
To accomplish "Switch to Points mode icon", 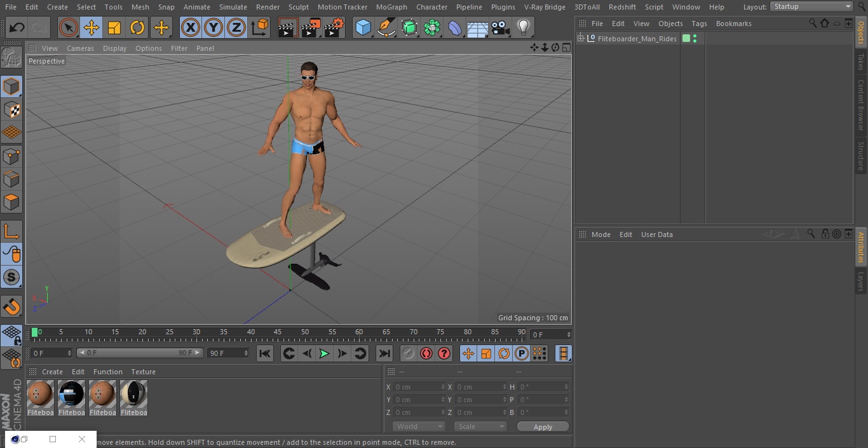I will pyautogui.click(x=11, y=156).
